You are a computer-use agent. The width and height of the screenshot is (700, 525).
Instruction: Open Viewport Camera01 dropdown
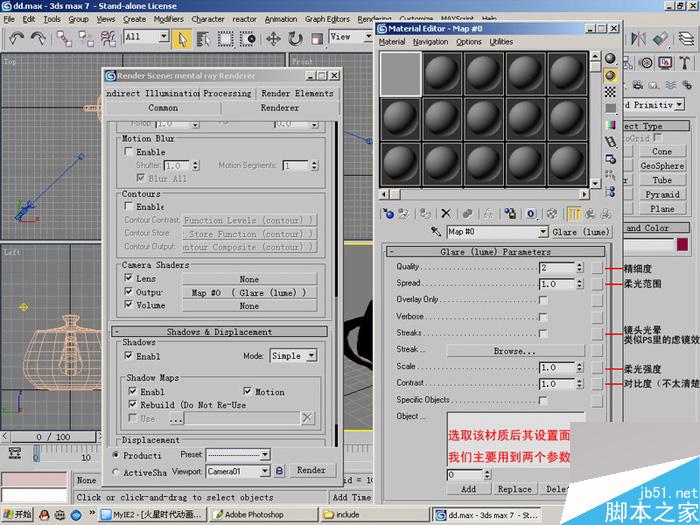pyautogui.click(x=265, y=471)
